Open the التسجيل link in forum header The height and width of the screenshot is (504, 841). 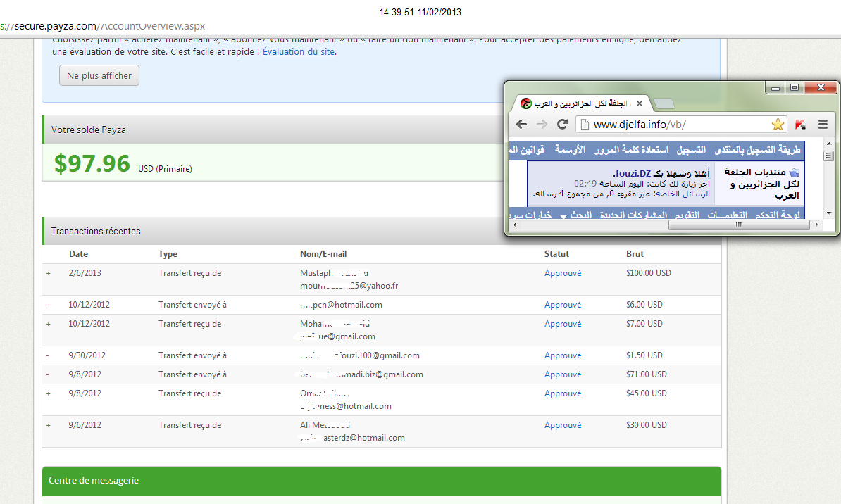click(x=691, y=150)
